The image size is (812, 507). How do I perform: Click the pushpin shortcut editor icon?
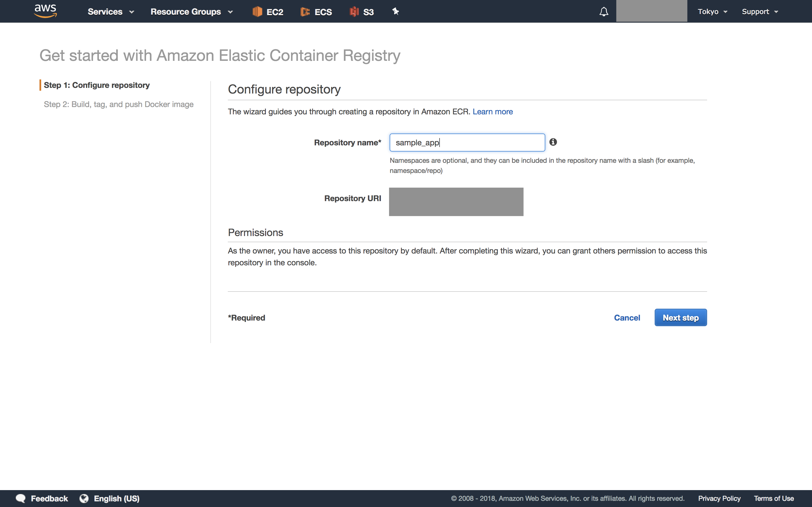tap(396, 11)
